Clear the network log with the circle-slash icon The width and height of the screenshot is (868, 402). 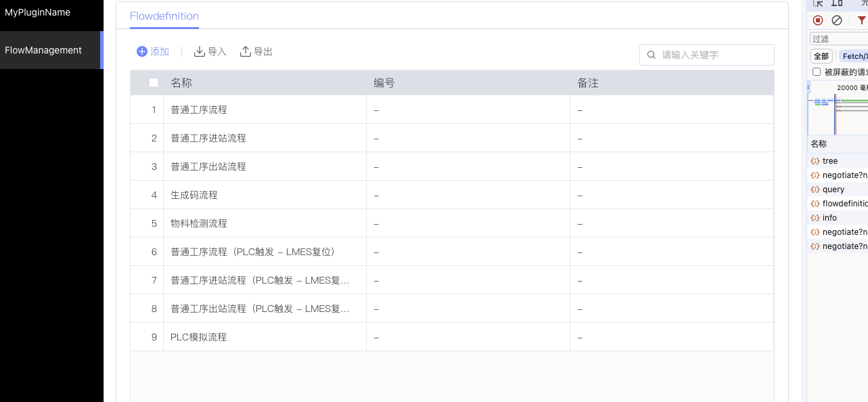pyautogui.click(x=837, y=20)
